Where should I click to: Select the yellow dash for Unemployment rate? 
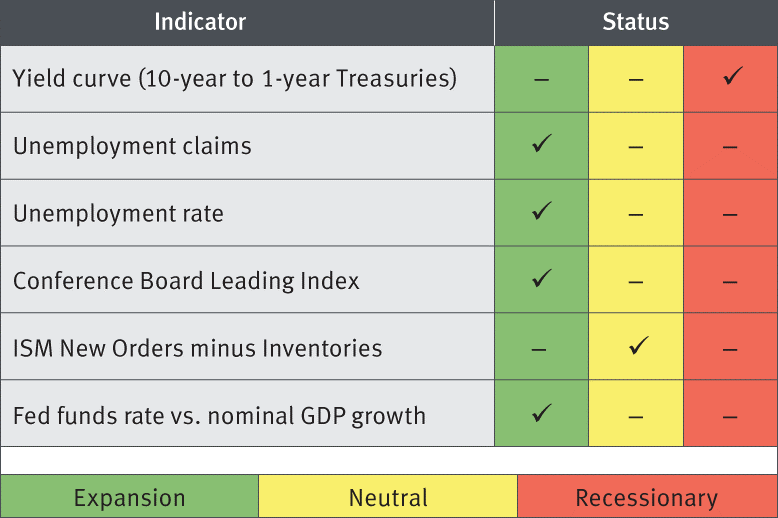(x=636, y=214)
